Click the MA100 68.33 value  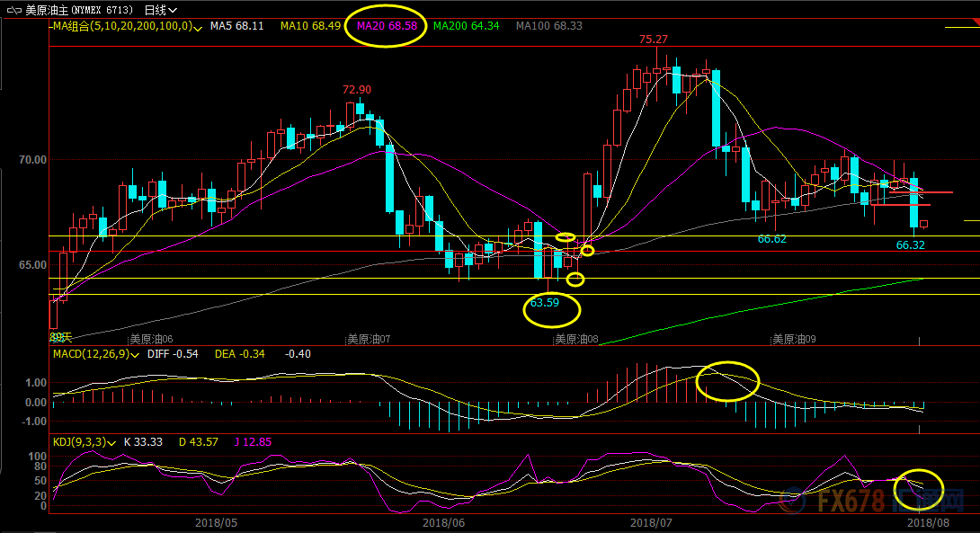pos(548,26)
